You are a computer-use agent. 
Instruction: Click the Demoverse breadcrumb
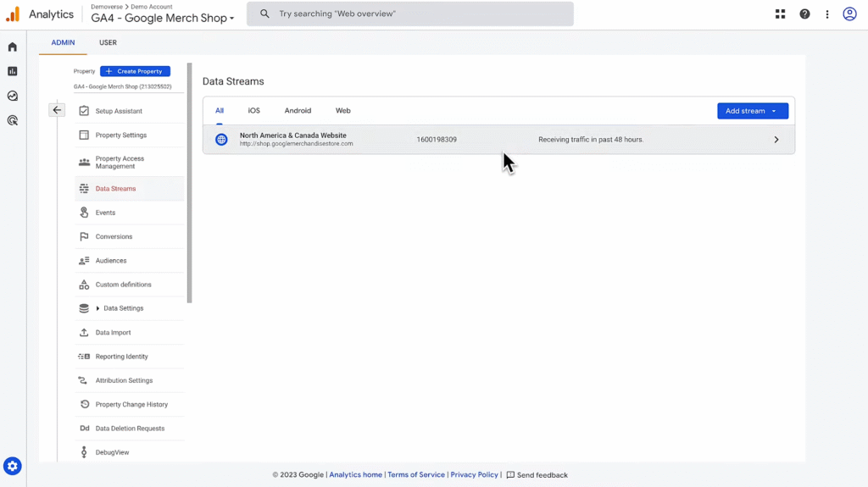(x=107, y=7)
